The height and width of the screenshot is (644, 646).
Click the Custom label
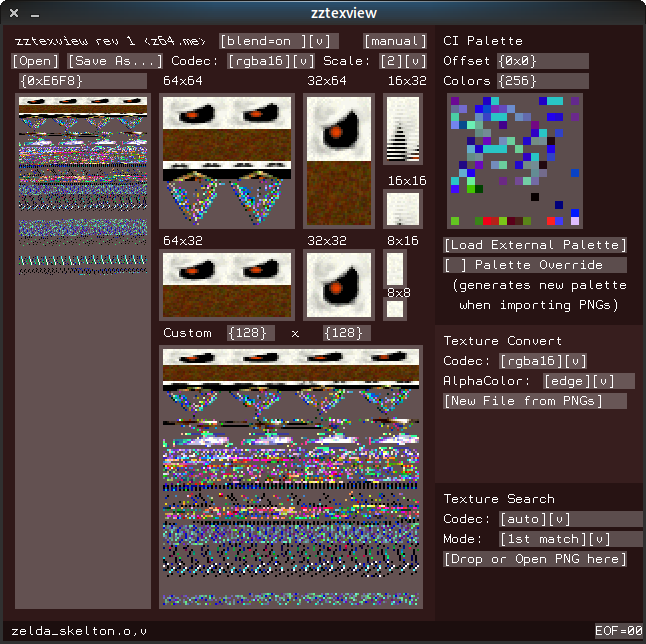coord(187,333)
